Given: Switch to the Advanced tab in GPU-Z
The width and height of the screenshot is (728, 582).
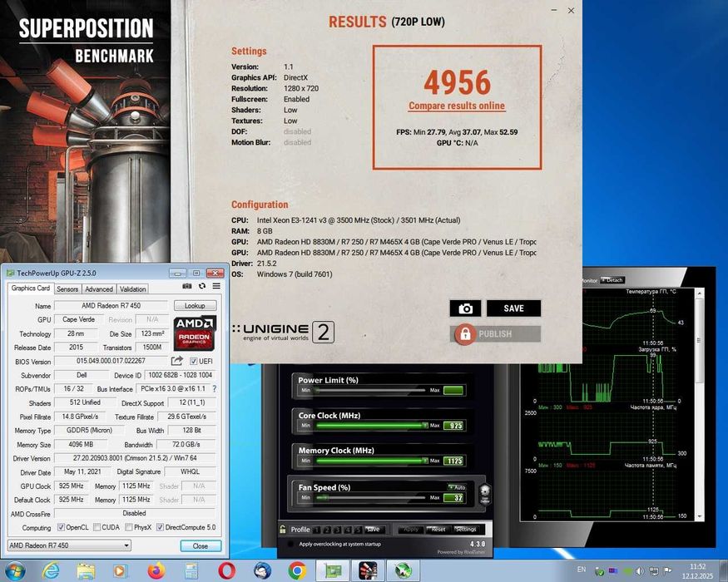Looking at the screenshot, I should [99, 289].
